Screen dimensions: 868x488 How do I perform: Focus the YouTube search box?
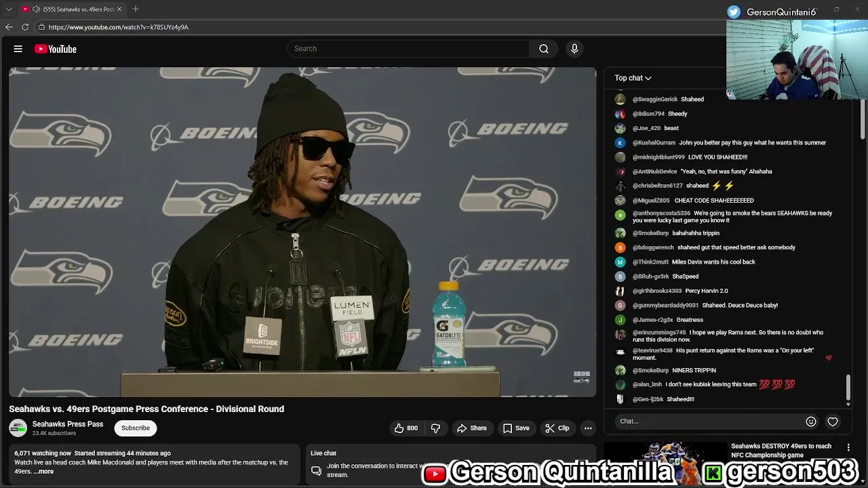coord(408,49)
